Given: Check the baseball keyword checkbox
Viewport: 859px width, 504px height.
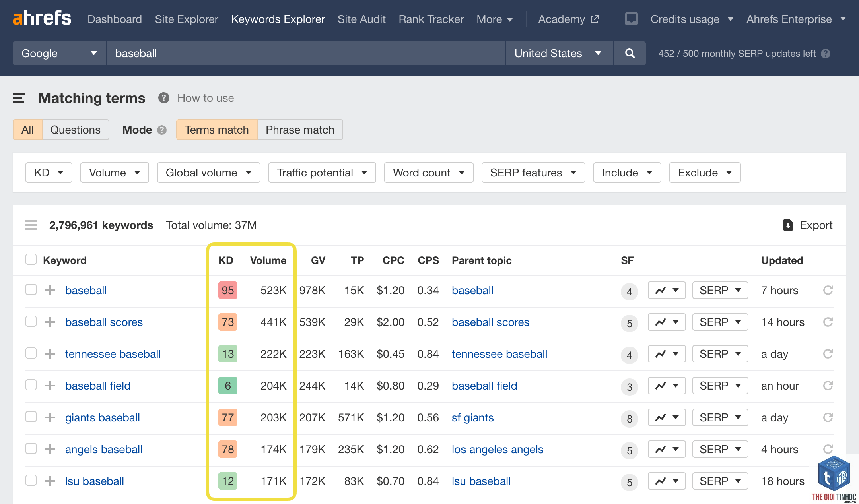Looking at the screenshot, I should tap(31, 289).
